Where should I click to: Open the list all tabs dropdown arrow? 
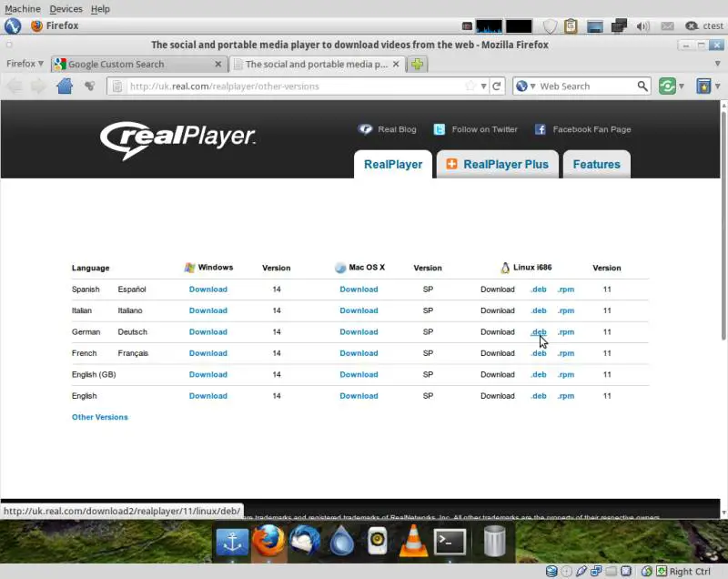pos(717,64)
